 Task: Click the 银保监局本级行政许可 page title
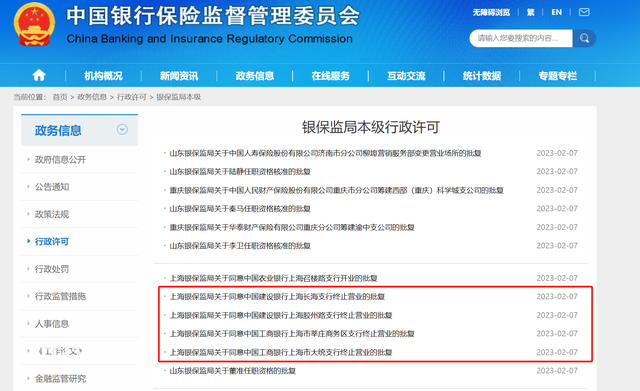pyautogui.click(x=371, y=127)
